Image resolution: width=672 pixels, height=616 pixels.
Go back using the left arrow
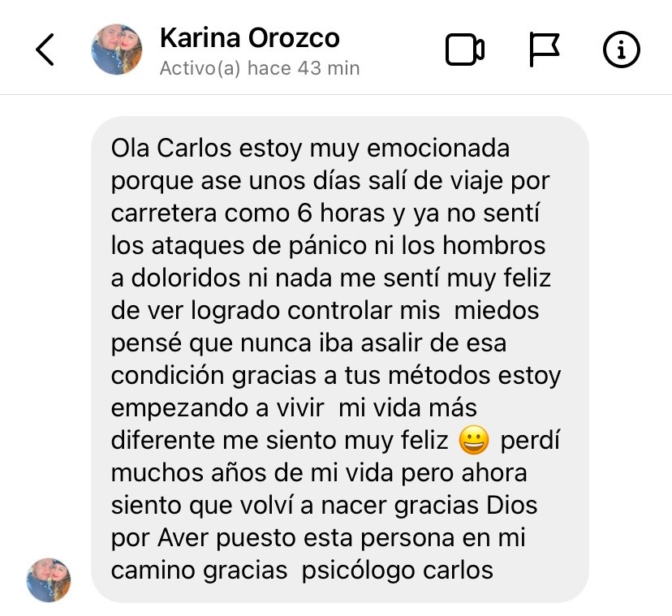point(45,50)
